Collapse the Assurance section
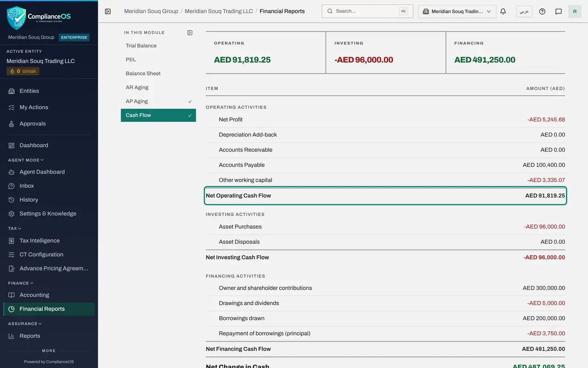Viewport: 588px width, 368px height. tap(25, 324)
